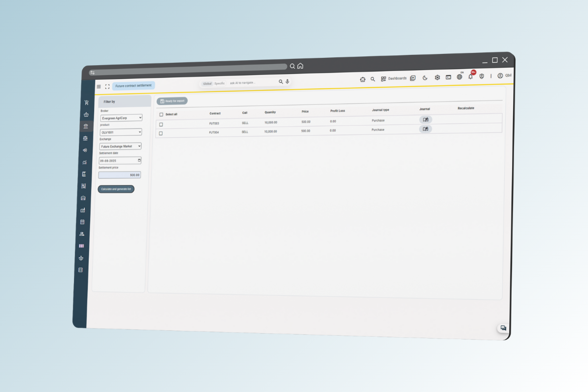The width and height of the screenshot is (588, 392).
Task: Open the notifications bell
Action: pyautogui.click(x=470, y=76)
